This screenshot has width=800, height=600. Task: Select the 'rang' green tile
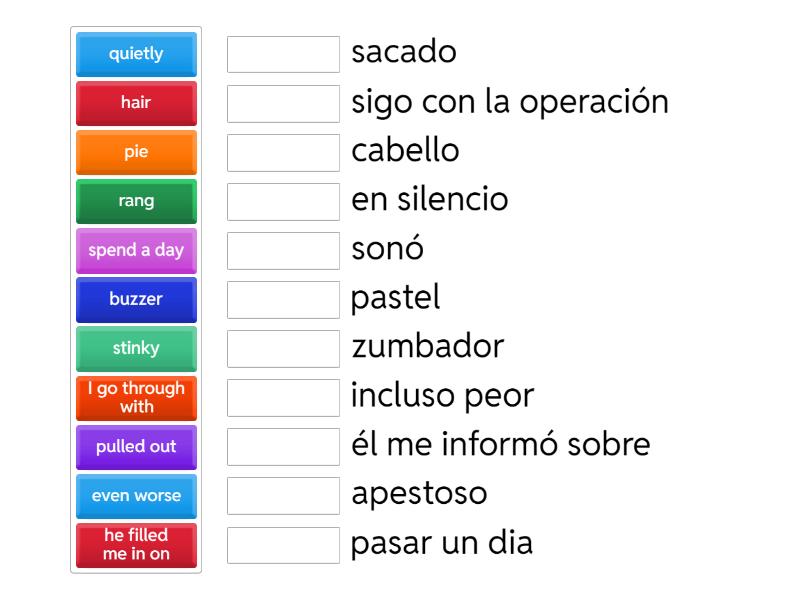[136, 201]
